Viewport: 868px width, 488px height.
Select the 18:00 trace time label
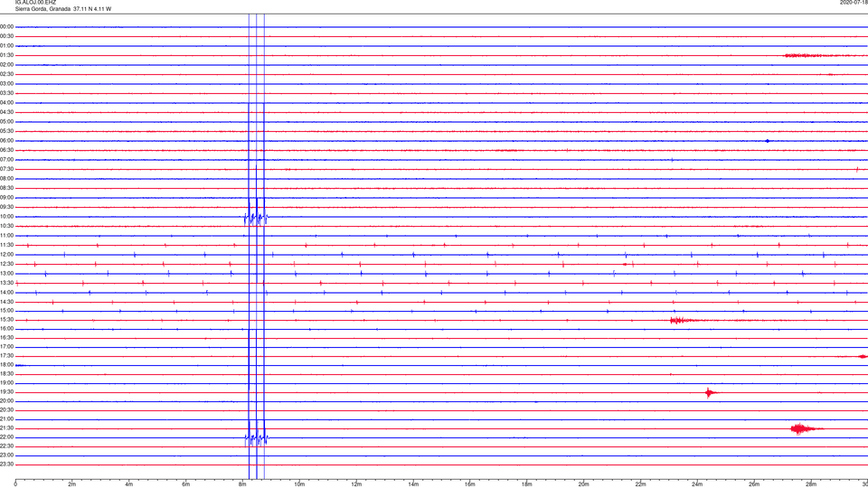coord(6,364)
